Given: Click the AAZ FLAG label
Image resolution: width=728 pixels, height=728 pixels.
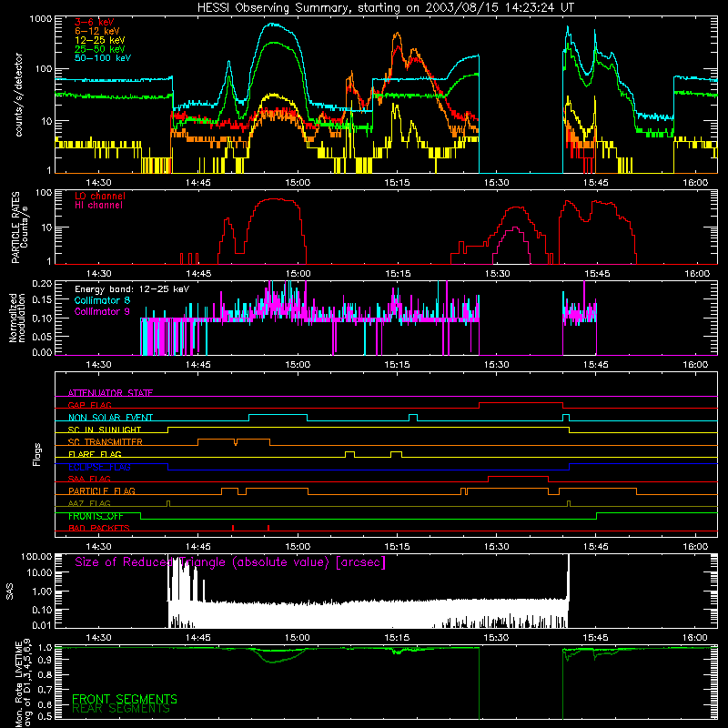Looking at the screenshot, I should point(89,503).
